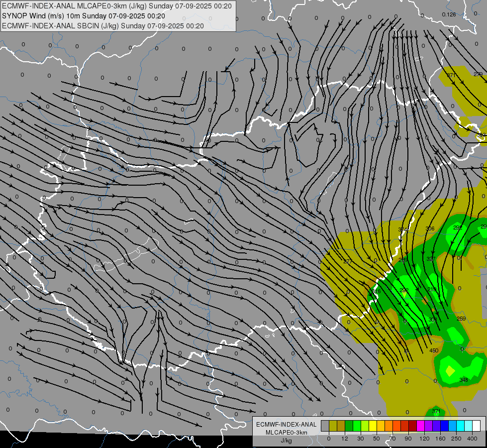The height and width of the screenshot is (448, 487).
Task: Select the yellow-green legend swatch
Action: tap(365, 426)
